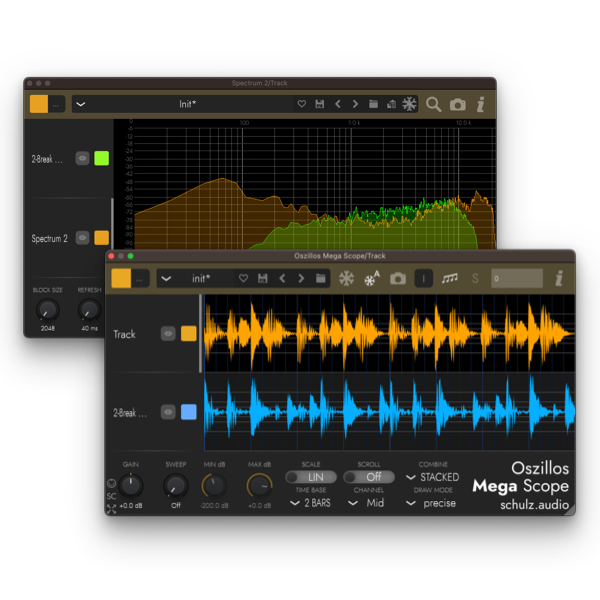Viewport: 600px width, 600px height.
Task: Favorite the Spectrum 2 preset with heart icon
Action: pos(301,104)
